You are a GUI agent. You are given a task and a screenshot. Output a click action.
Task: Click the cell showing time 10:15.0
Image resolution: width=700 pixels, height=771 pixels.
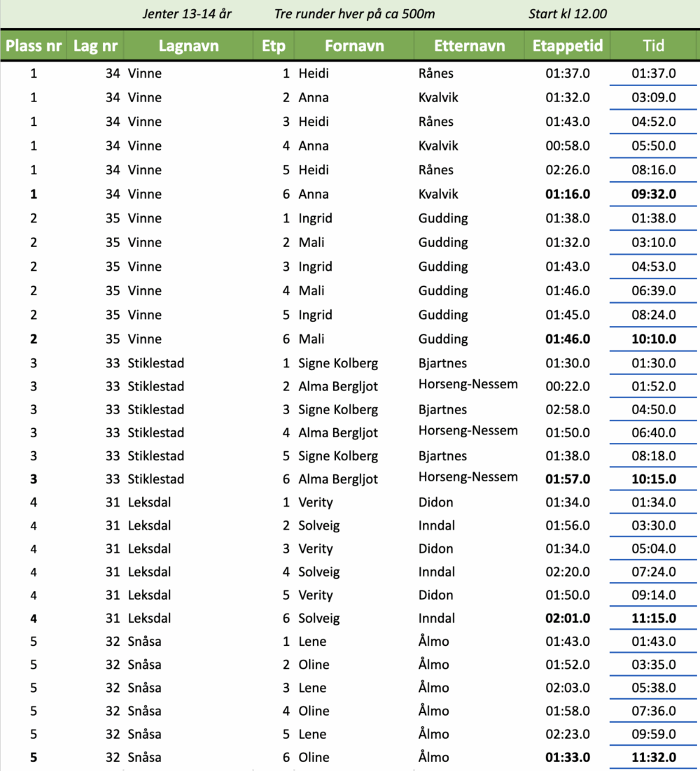click(x=654, y=479)
